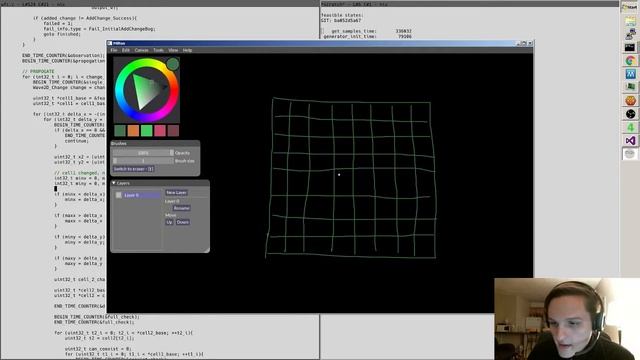Click the Milton window title bar icon
The image size is (640, 360).
110,43
